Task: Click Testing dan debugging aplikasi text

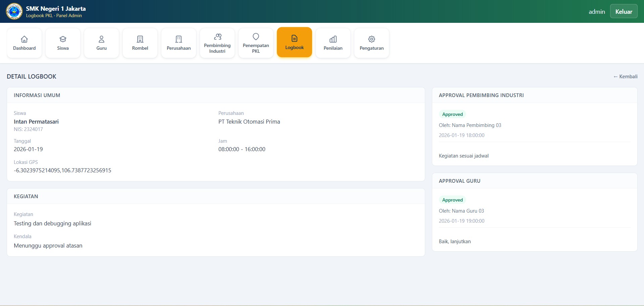Action: (52, 223)
